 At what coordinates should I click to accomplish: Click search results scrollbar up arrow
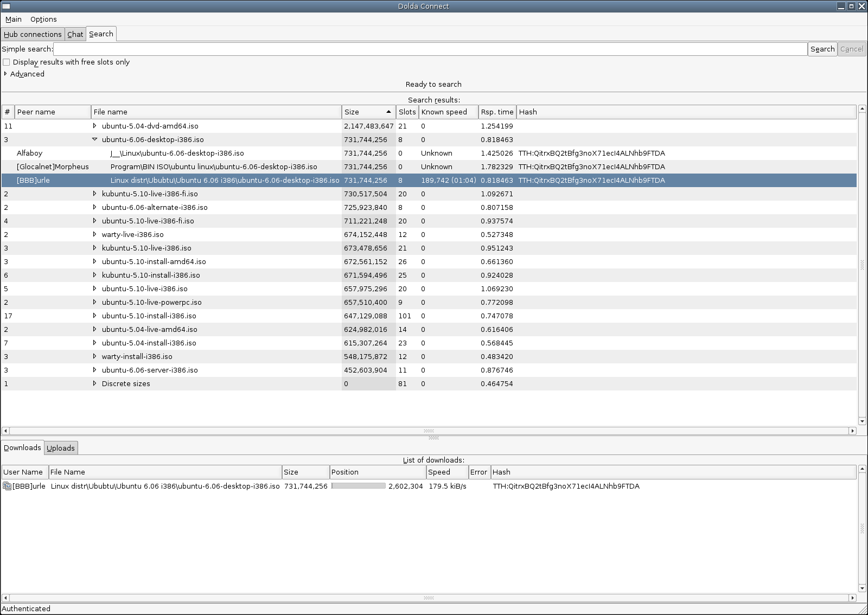(x=862, y=109)
